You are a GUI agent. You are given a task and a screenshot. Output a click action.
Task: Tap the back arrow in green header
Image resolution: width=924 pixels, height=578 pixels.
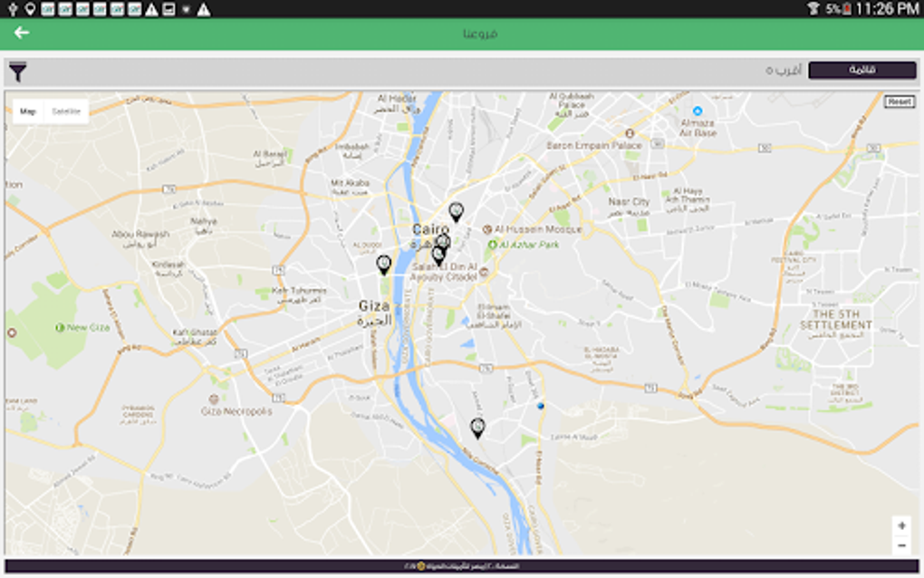[x=22, y=33]
